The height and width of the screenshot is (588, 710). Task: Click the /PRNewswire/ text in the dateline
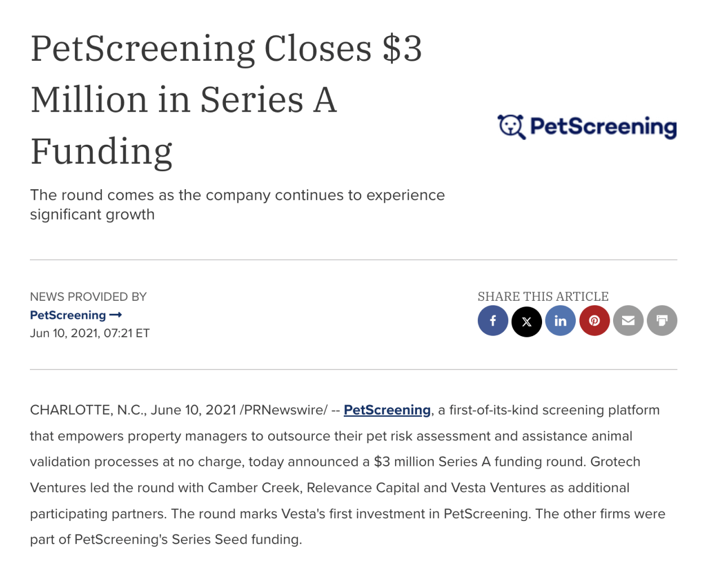click(283, 410)
